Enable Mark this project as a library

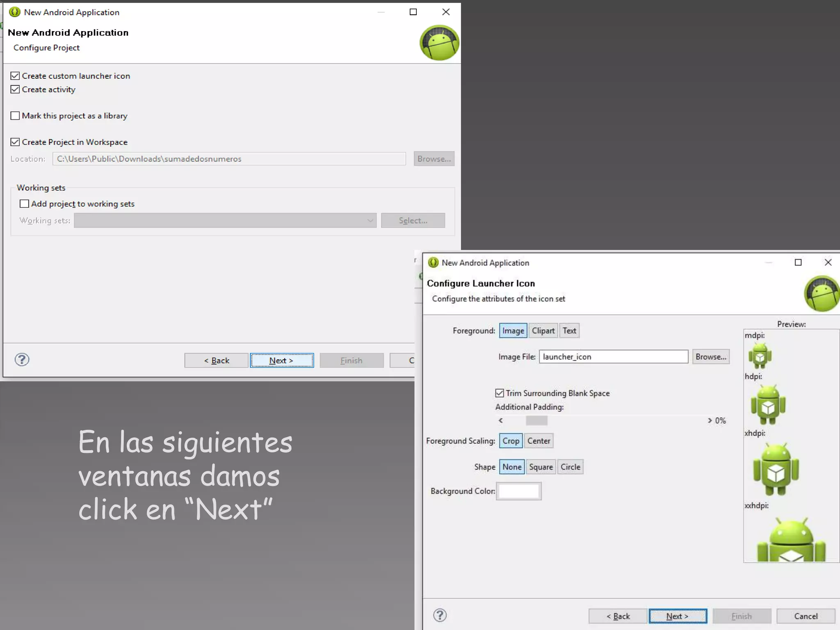point(15,116)
